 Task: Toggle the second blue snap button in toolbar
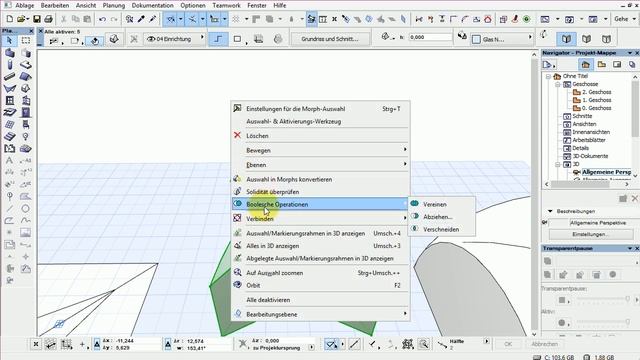[x=192, y=19]
